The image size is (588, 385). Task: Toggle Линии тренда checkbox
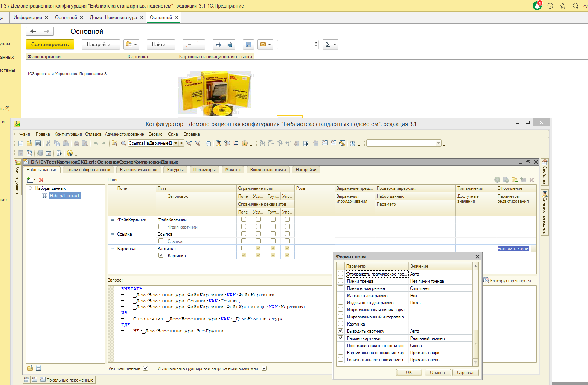[x=341, y=281]
